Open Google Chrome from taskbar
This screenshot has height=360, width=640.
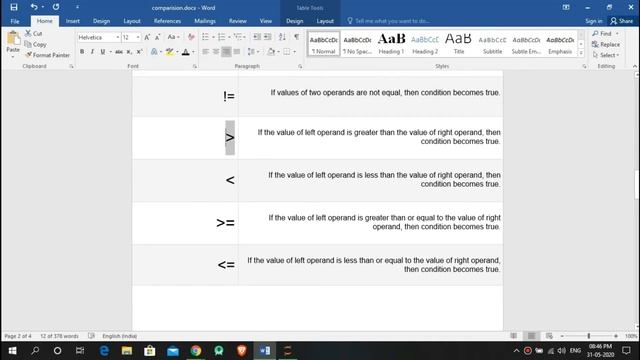pyautogui.click(x=196, y=351)
